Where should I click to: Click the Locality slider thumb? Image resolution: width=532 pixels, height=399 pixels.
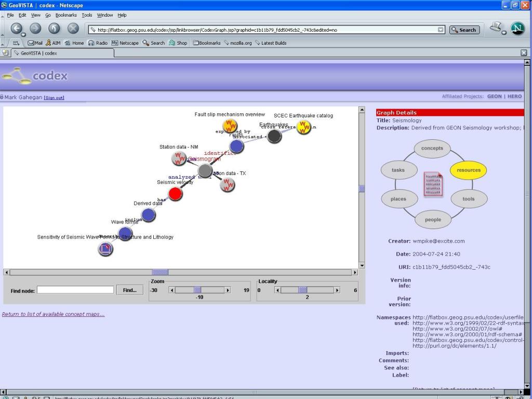303,290
